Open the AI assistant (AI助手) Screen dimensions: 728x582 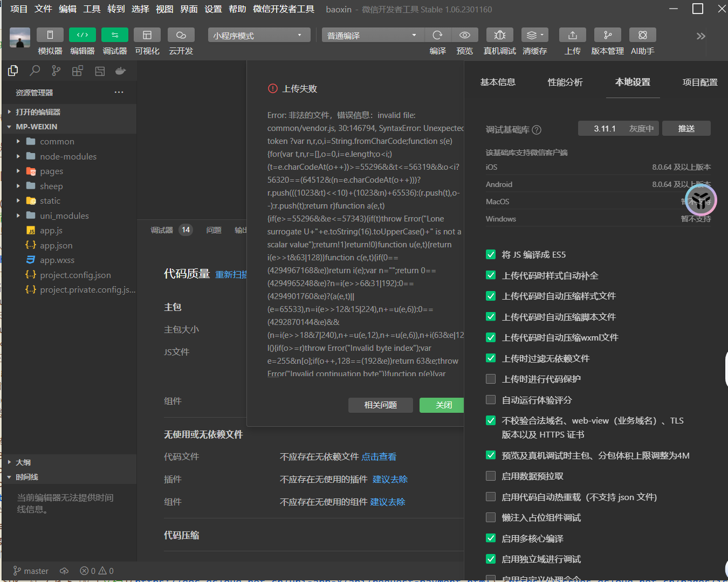coord(643,35)
